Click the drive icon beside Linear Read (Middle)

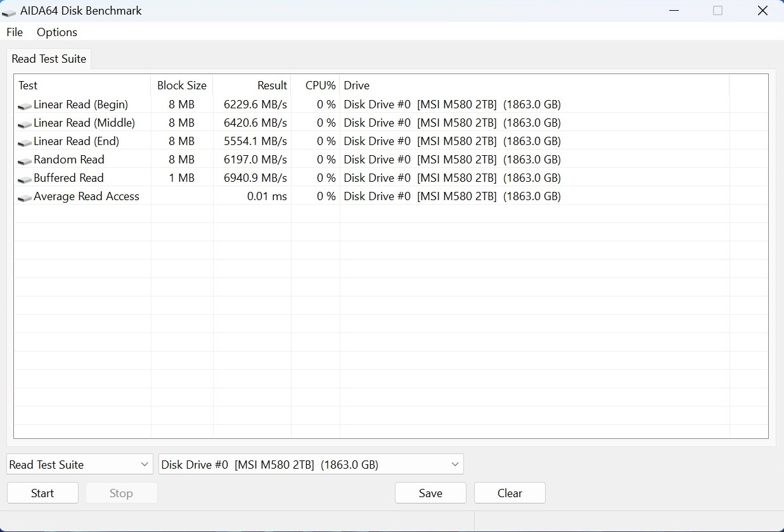coord(25,124)
